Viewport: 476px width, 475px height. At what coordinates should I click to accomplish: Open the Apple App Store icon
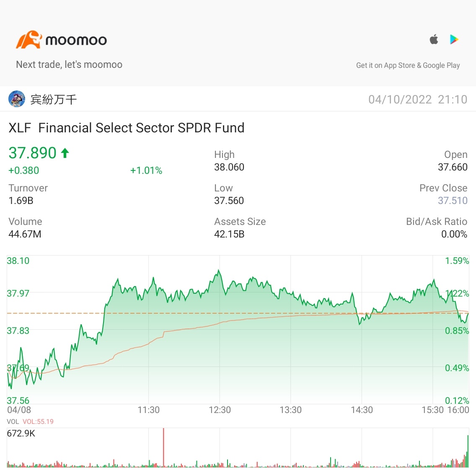(434, 39)
